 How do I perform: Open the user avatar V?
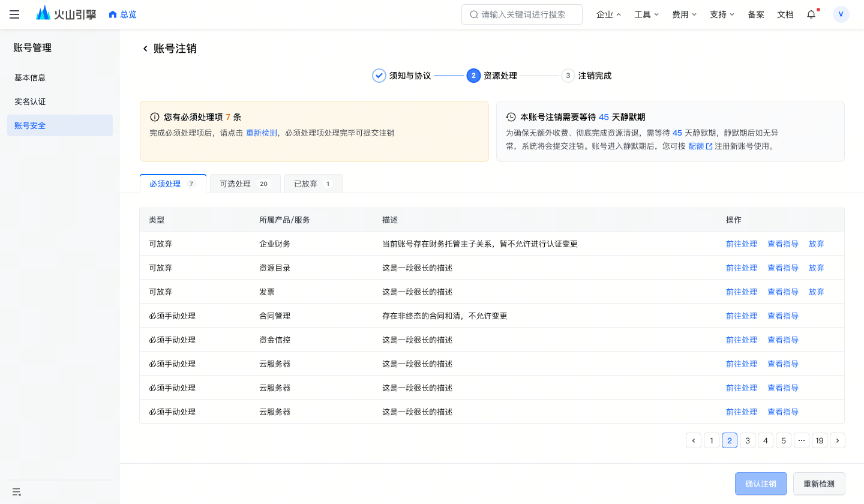point(841,14)
